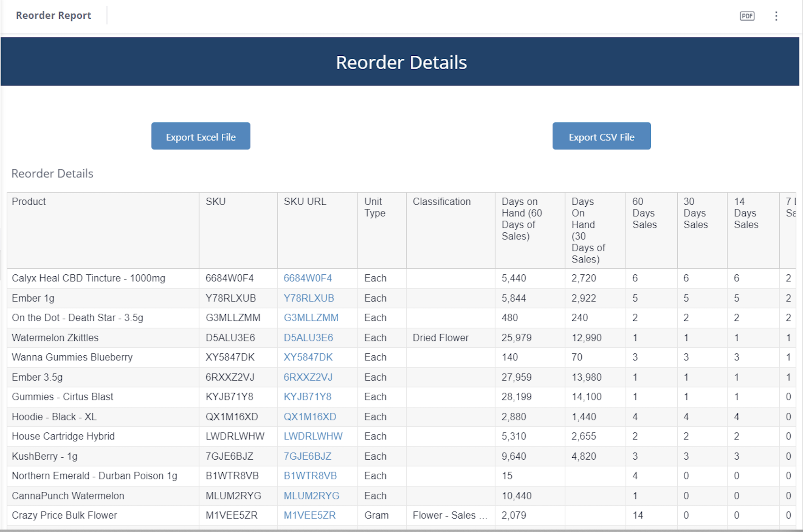Open SKU URL link 6684W0F4
Screen dimensions: 803x532
click(x=307, y=278)
